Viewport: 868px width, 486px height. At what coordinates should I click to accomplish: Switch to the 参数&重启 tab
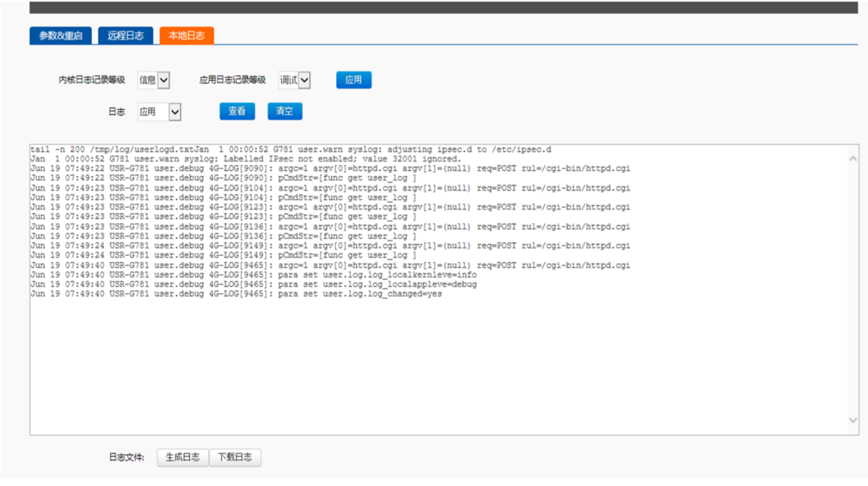tap(60, 36)
